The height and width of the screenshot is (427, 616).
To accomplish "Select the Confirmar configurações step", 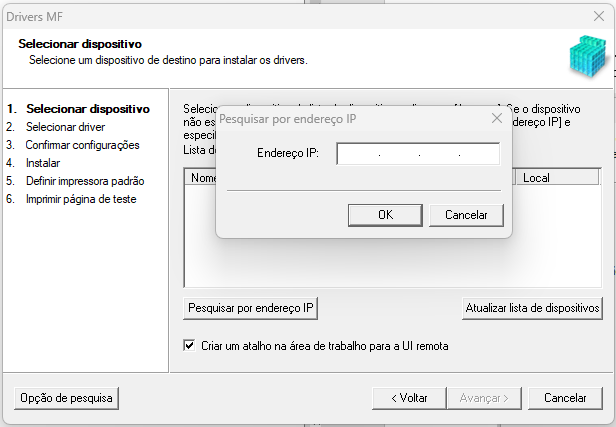I will tap(82, 145).
